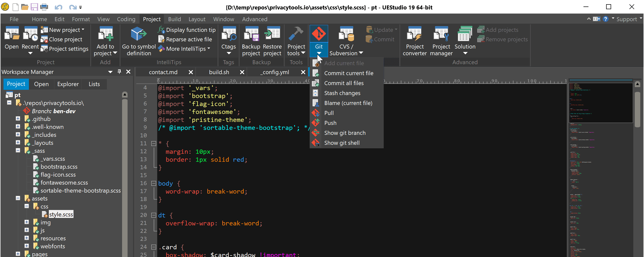Click Project settings button
This screenshot has height=257, width=644.
click(65, 49)
